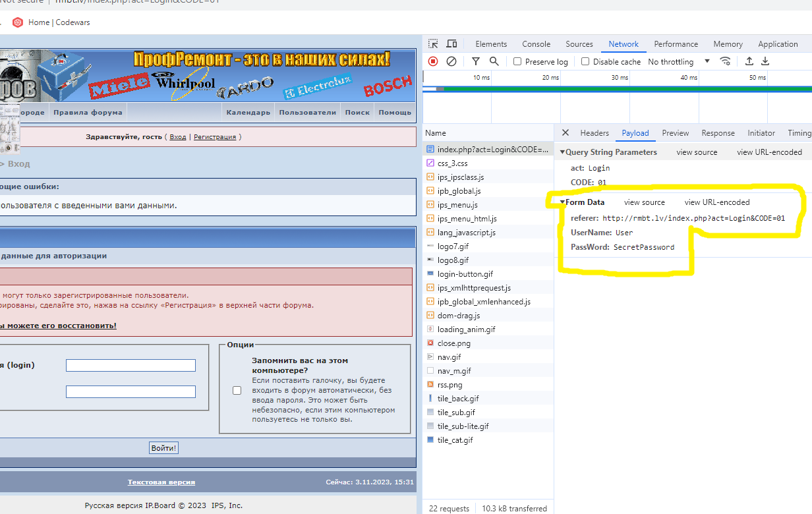Enable the Disable cache checkbox
The height and width of the screenshot is (514, 812).
(585, 61)
